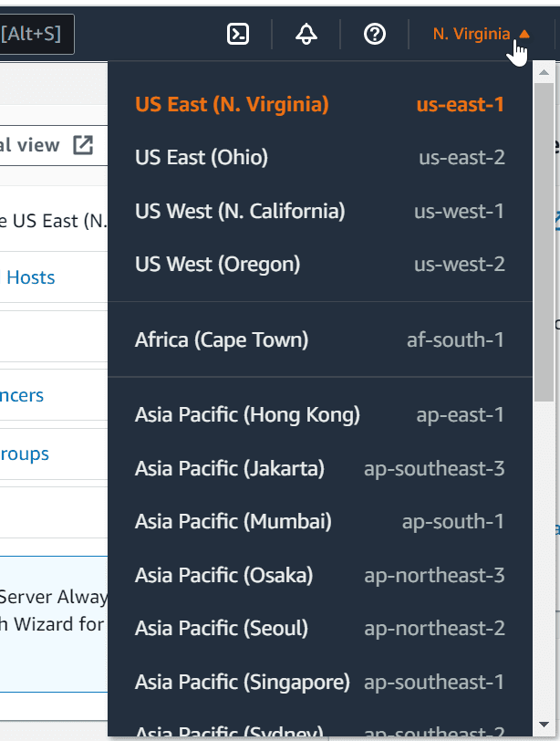Image resolution: width=560 pixels, height=741 pixels.
Task: Open the CloudShell terminal icon
Action: pyautogui.click(x=238, y=35)
